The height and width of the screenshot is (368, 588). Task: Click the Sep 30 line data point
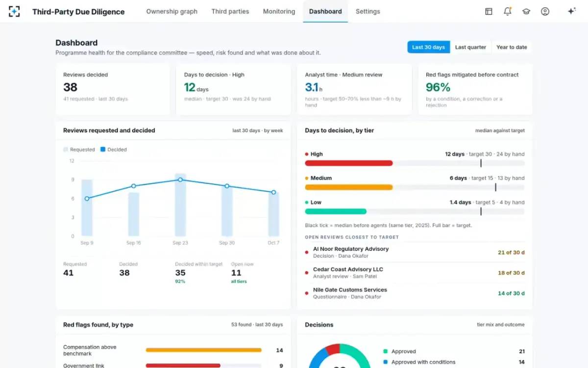coord(227,186)
